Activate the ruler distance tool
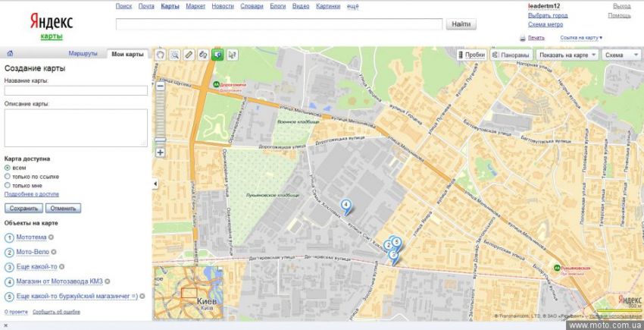Viewport: 644px width, 330px height. 189,55
